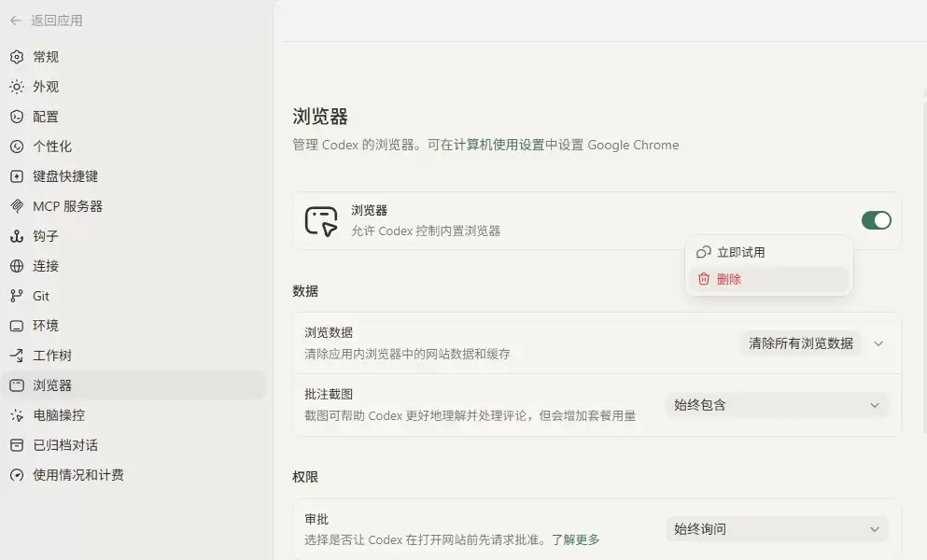Viewport: 927px width, 560px height.
Task: Click the 钩子 anchor icon
Action: (x=17, y=236)
